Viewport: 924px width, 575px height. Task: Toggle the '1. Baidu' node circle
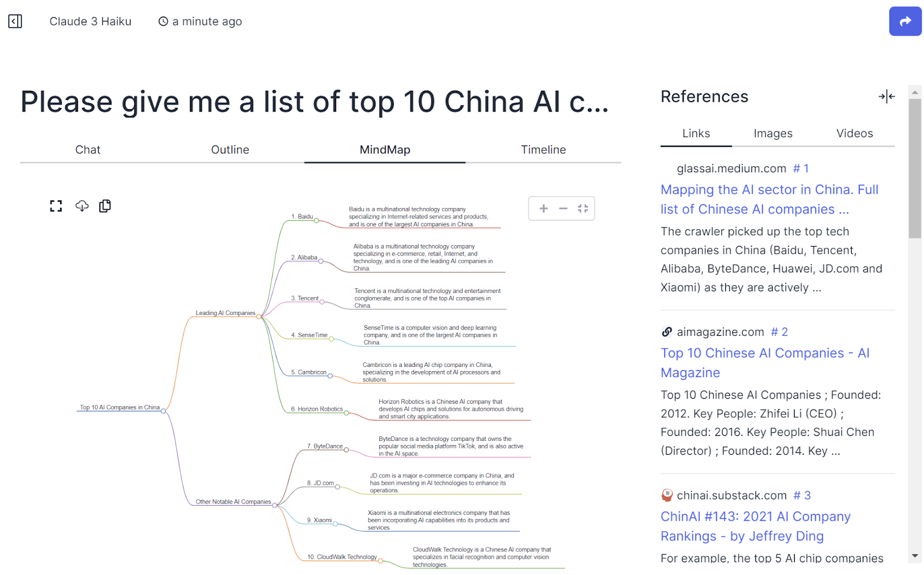click(316, 220)
